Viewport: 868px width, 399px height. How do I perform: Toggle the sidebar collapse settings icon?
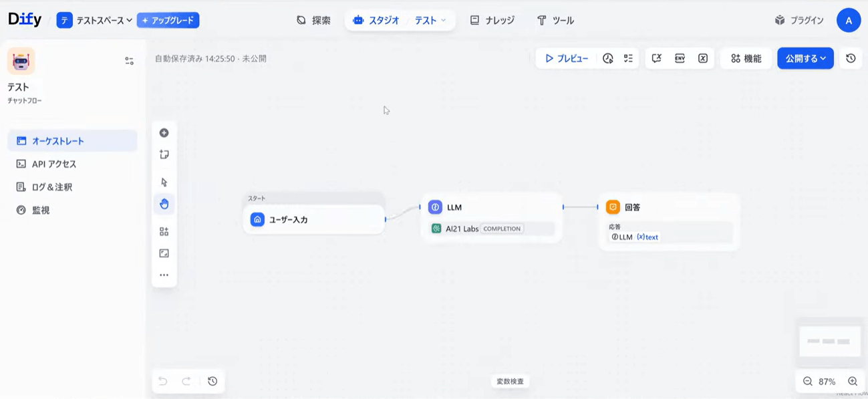(x=129, y=61)
